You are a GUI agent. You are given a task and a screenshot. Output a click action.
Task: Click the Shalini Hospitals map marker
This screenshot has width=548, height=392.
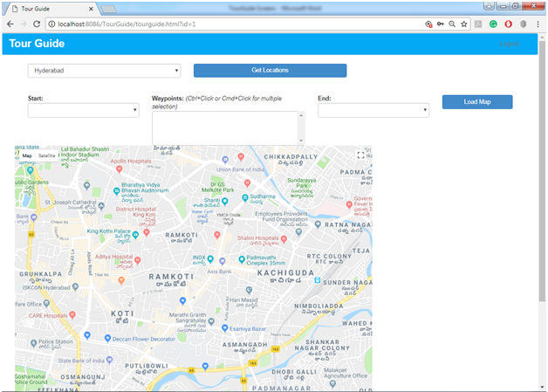[x=284, y=239]
